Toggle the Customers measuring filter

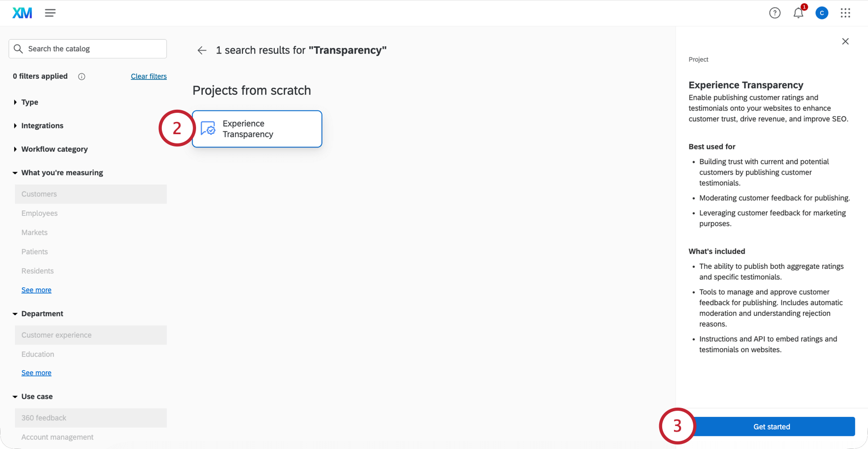tap(39, 194)
